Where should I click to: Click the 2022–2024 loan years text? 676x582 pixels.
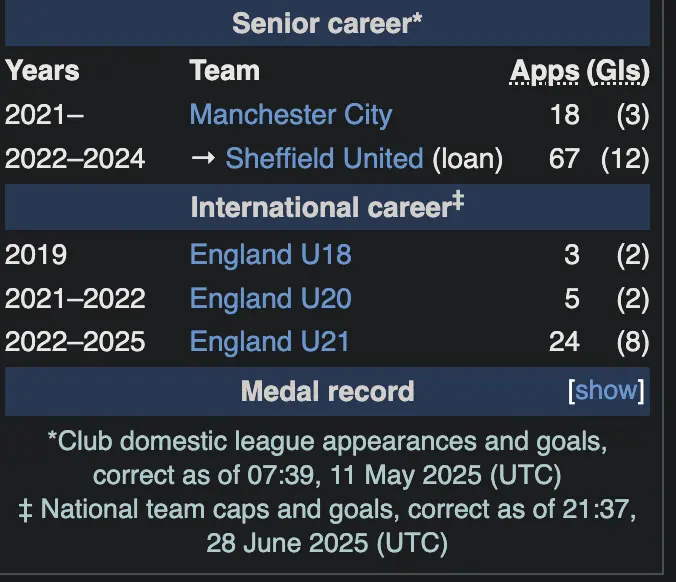(75, 159)
